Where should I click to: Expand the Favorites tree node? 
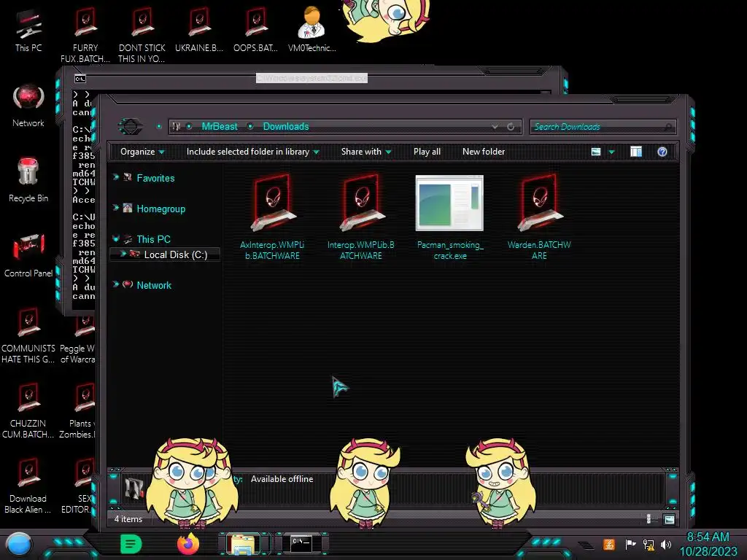click(x=116, y=177)
